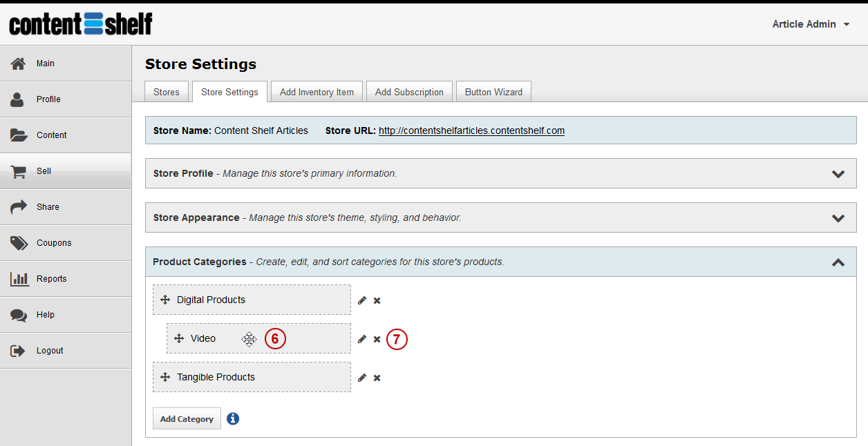Image resolution: width=868 pixels, height=446 pixels.
Task: Open the Add Inventory Item tab
Action: 317,92
